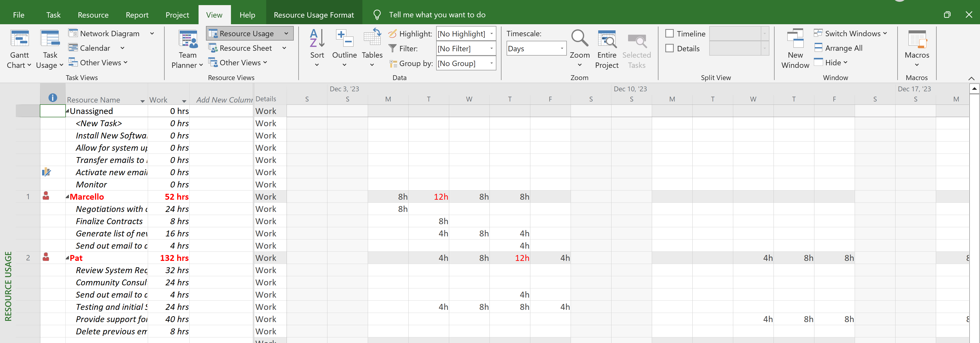Image resolution: width=980 pixels, height=343 pixels.
Task: Enable the Details checkbox
Action: click(670, 48)
